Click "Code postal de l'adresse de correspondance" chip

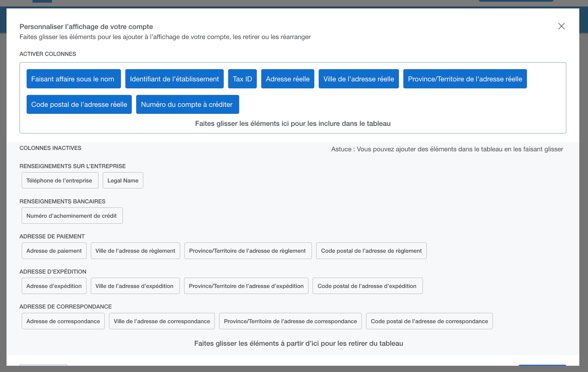click(x=429, y=321)
